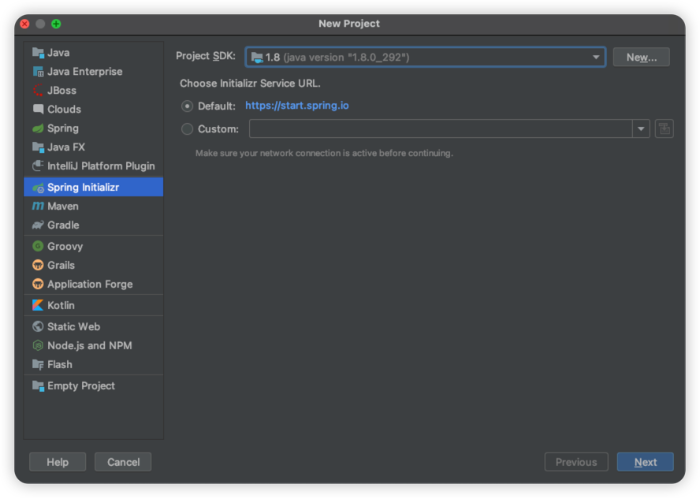
Task: Click the Application Forge icon
Action: [38, 284]
